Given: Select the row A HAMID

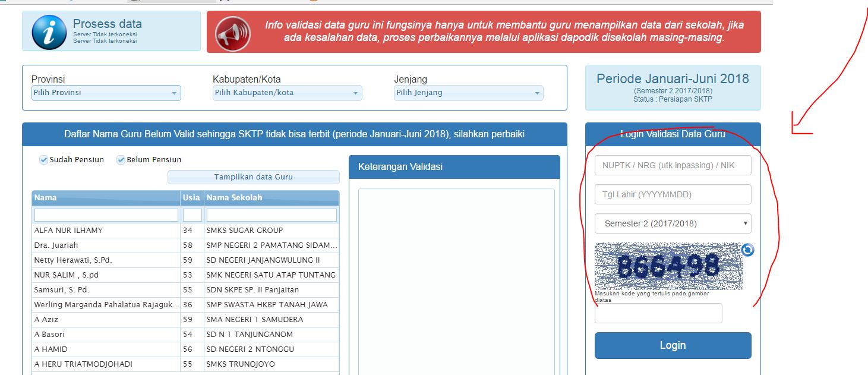Looking at the screenshot, I should (185, 349).
